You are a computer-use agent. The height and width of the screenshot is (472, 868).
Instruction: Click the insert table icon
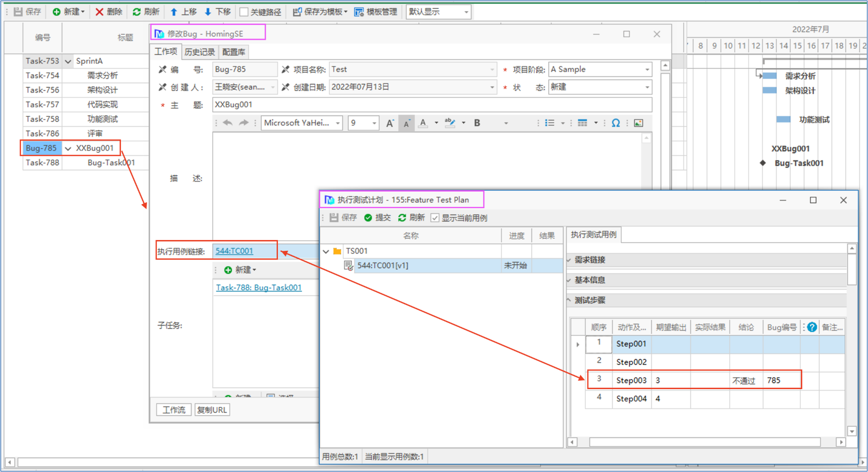583,123
